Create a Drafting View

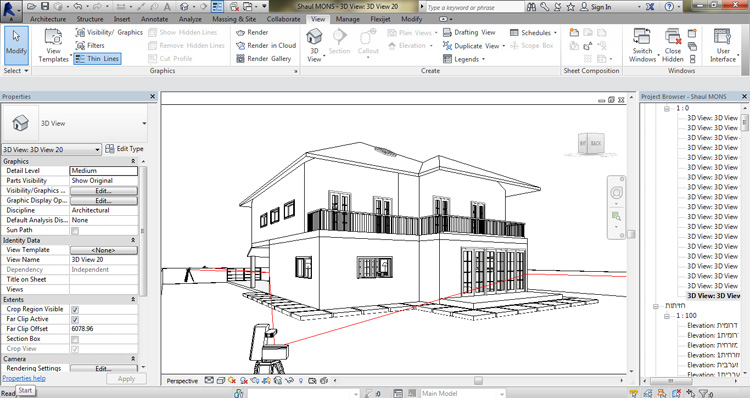(x=469, y=32)
